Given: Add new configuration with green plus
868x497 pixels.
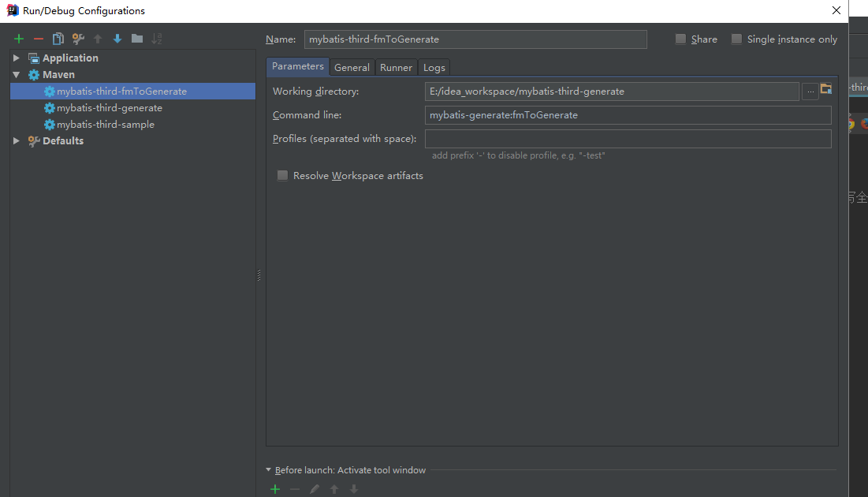Looking at the screenshot, I should [19, 39].
